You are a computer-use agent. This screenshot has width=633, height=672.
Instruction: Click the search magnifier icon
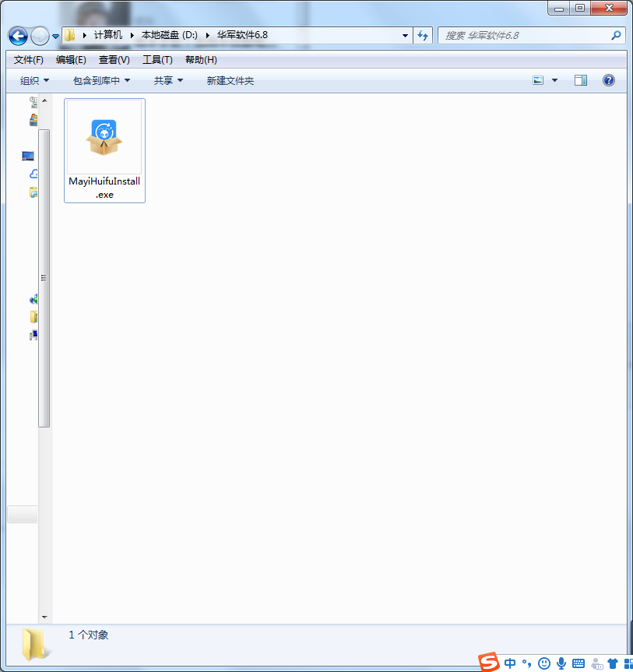(617, 36)
